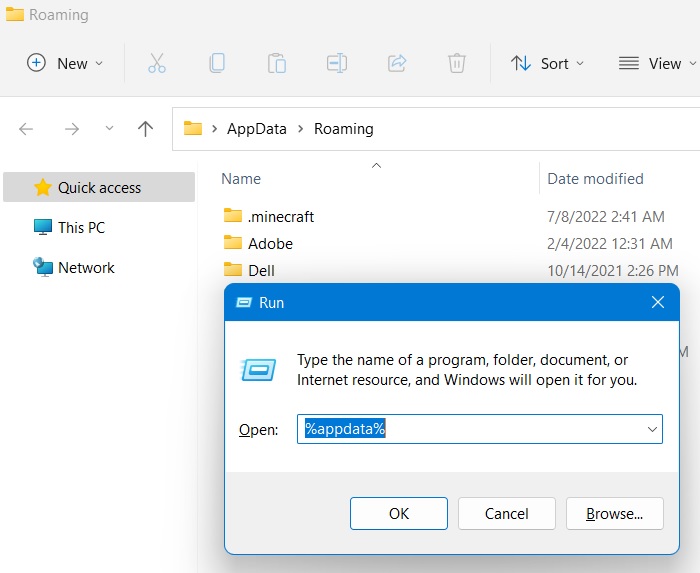
Task: Click the Quick access star icon
Action: point(43,187)
